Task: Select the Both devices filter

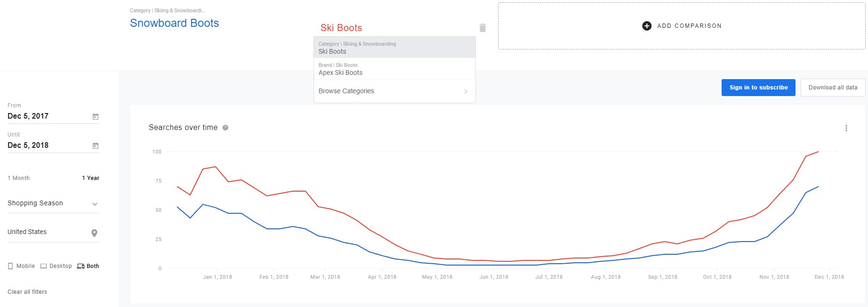Action: point(88,266)
